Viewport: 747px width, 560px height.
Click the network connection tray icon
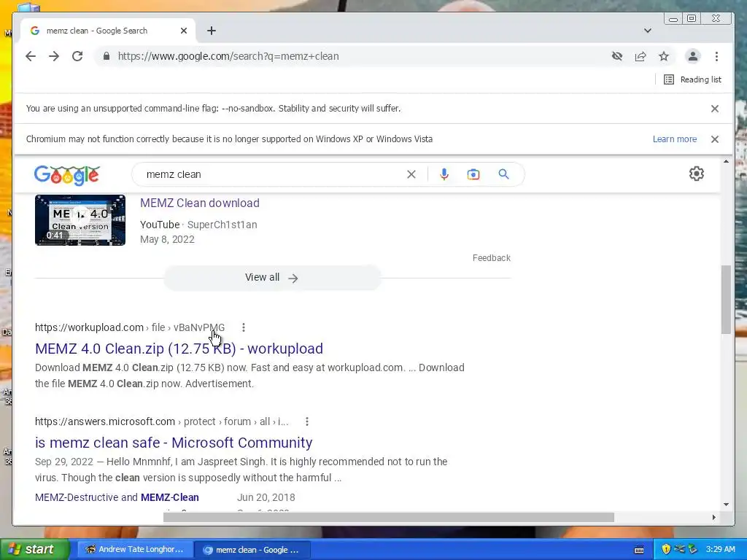click(x=679, y=550)
